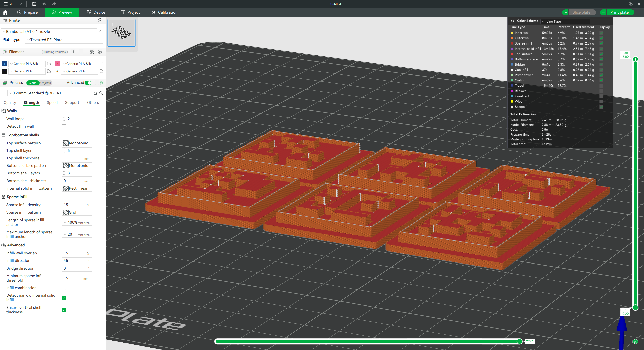Enable Detect thin wall checkbox
This screenshot has width=644, height=350.
(x=64, y=126)
